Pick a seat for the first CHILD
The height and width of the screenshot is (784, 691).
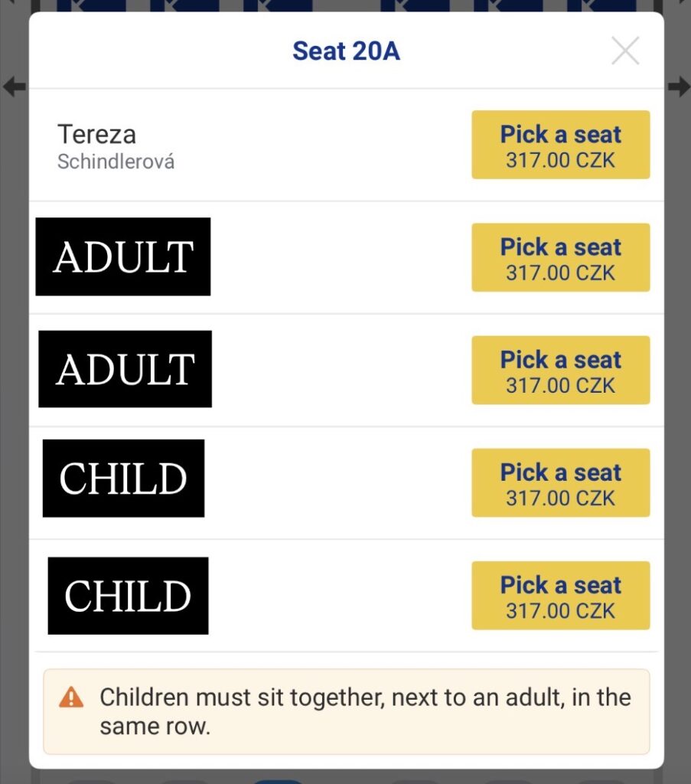coord(560,482)
